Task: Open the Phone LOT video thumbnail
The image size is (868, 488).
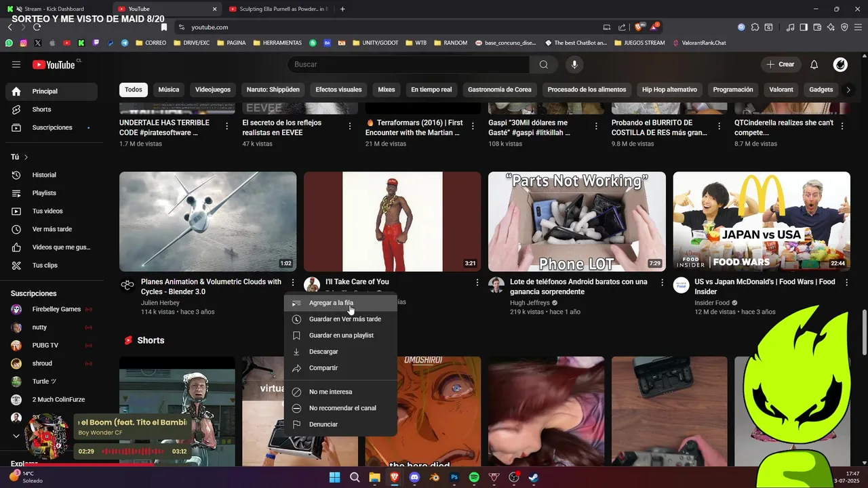Action: coord(577,222)
